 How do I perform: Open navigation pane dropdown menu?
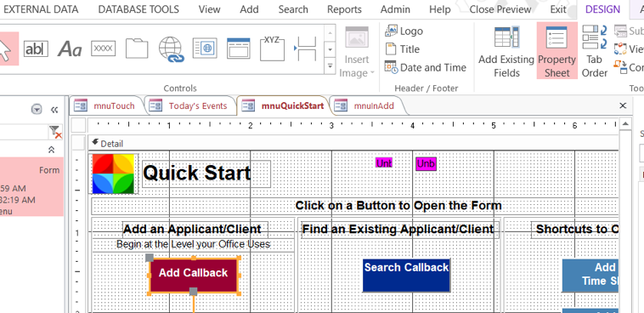coord(37,110)
